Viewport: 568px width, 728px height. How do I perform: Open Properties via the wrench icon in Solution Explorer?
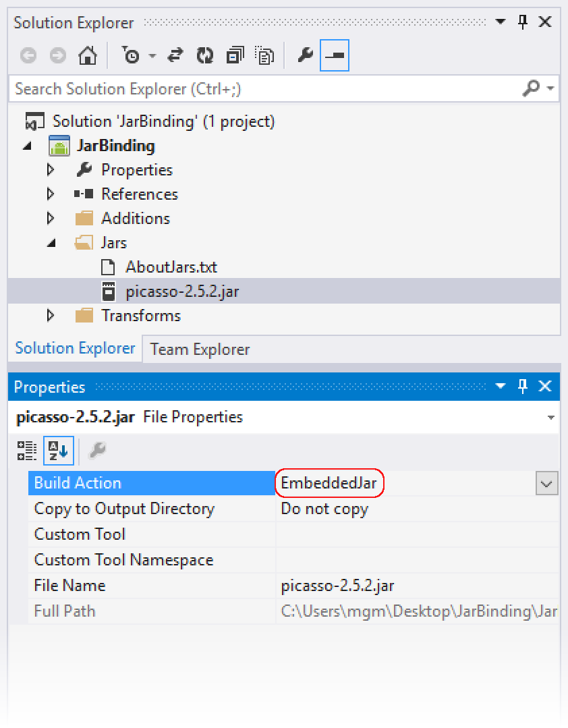(x=306, y=55)
